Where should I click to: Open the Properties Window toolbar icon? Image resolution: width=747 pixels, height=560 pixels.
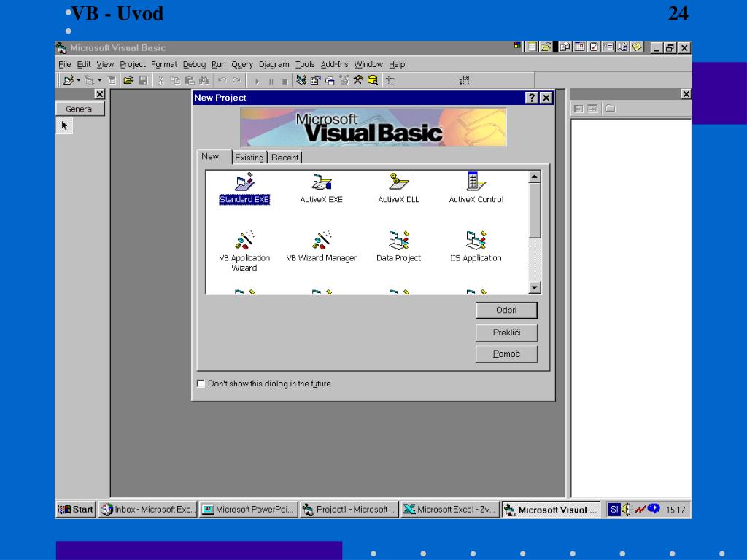315,80
